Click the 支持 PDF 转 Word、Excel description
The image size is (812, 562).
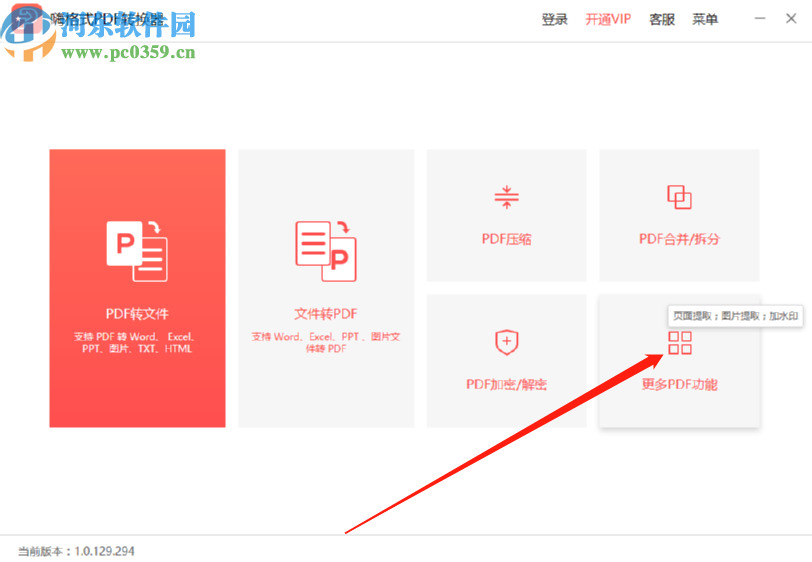pyautogui.click(x=137, y=342)
